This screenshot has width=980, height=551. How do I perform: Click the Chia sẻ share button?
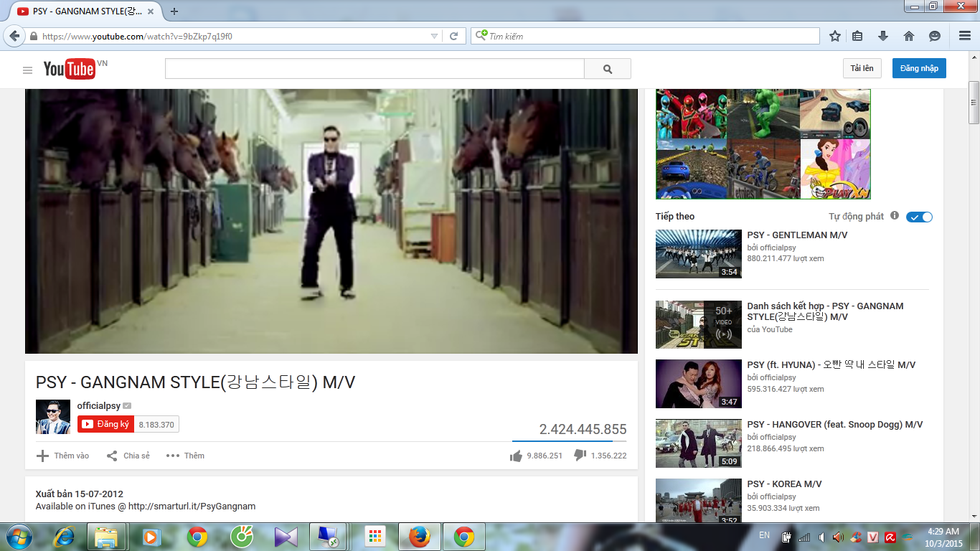[128, 456]
